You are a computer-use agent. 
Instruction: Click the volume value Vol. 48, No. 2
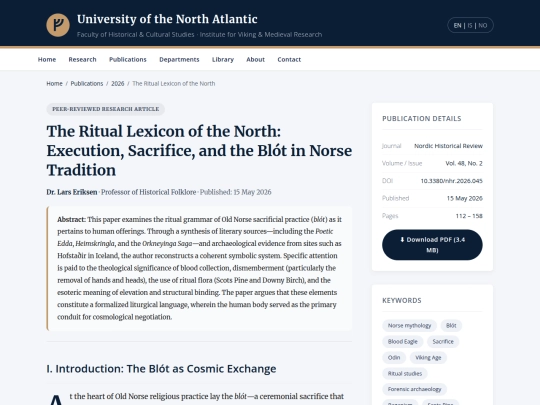(464, 163)
